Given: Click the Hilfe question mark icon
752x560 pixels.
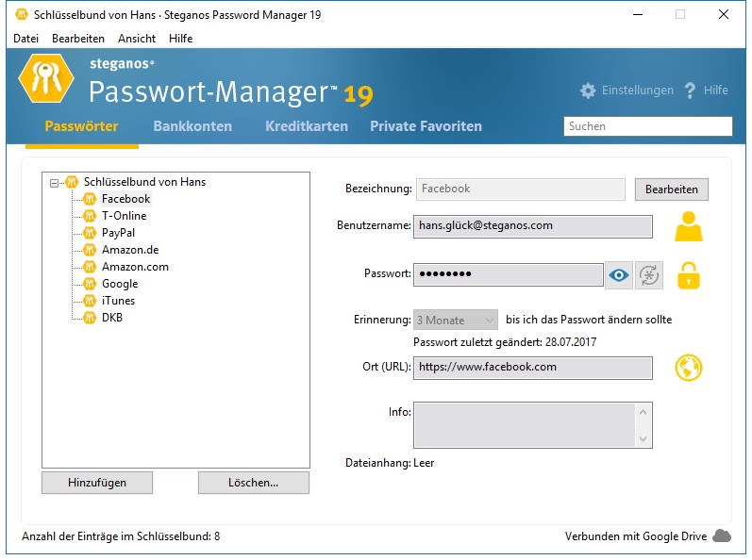Looking at the screenshot, I should tap(690, 91).
